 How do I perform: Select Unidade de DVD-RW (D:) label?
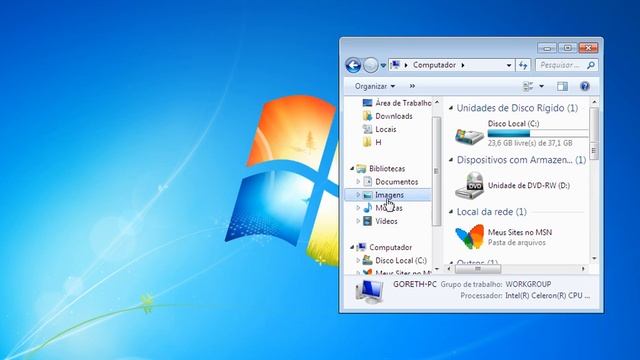point(529,185)
